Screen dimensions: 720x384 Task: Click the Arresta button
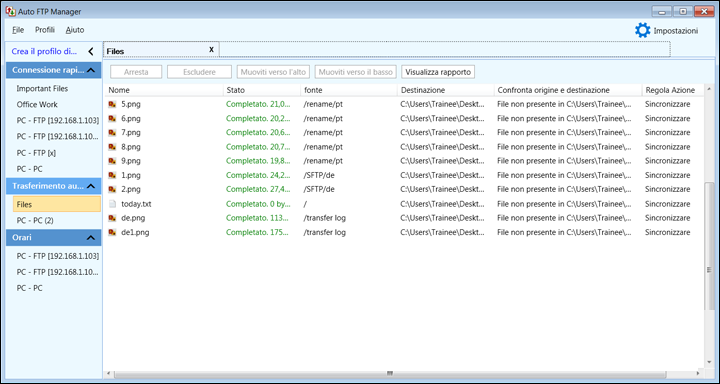pyautogui.click(x=136, y=72)
